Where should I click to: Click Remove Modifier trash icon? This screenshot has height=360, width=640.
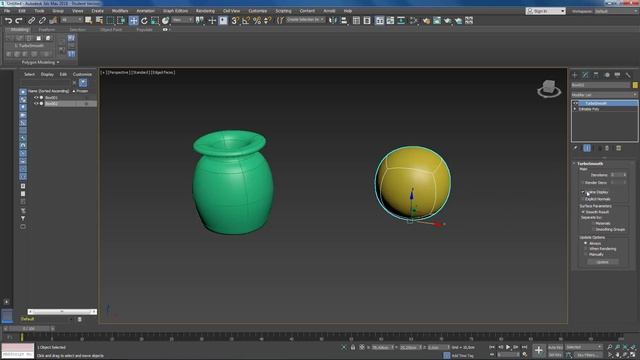(607, 148)
